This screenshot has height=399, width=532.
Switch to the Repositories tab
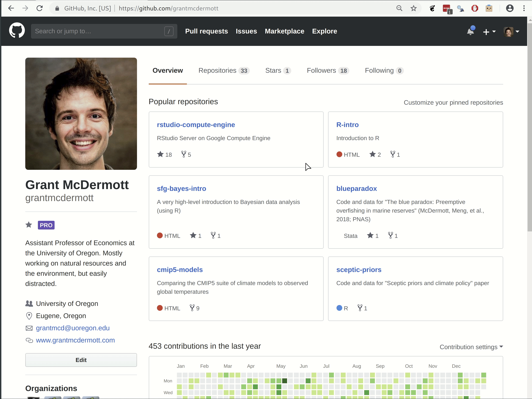[224, 70]
